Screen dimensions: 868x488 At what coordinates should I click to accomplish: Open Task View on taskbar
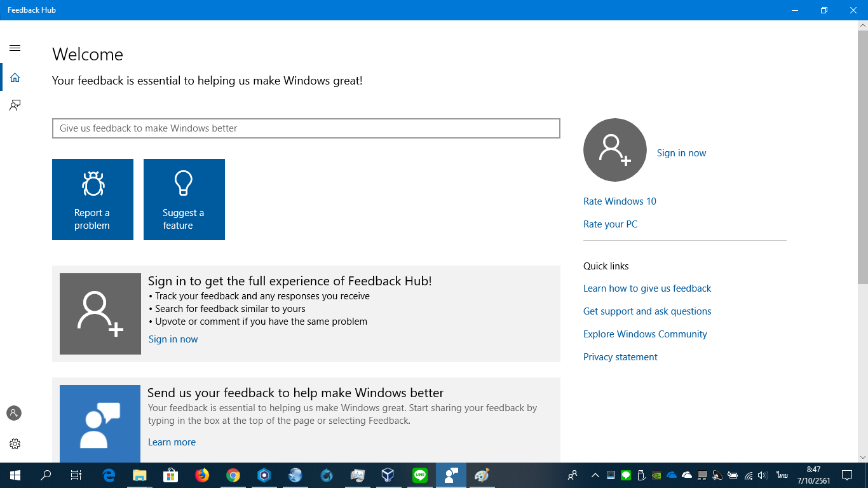pyautogui.click(x=76, y=475)
